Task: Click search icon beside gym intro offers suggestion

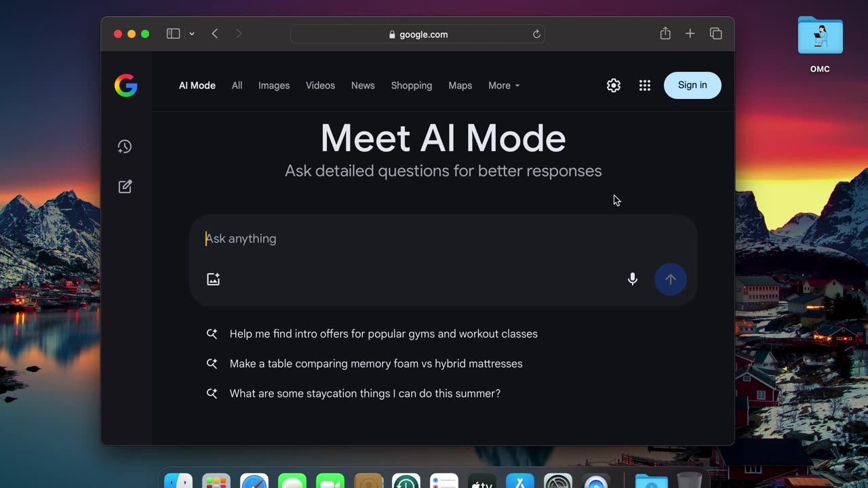Action: [x=212, y=334]
